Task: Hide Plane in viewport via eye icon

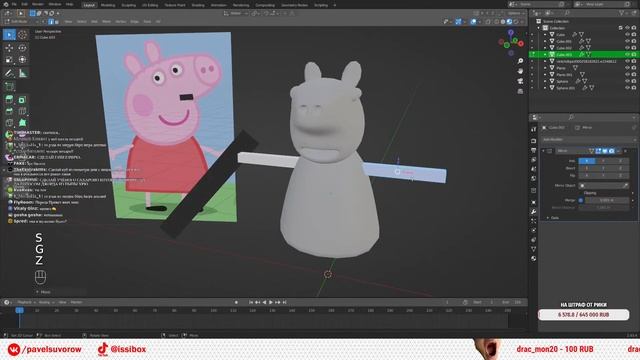Action: pyautogui.click(x=627, y=68)
